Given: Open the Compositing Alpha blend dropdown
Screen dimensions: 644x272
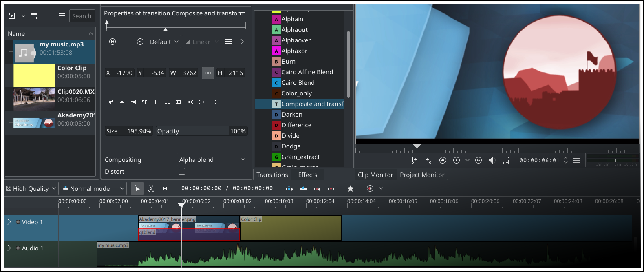Looking at the screenshot, I should coord(212,159).
